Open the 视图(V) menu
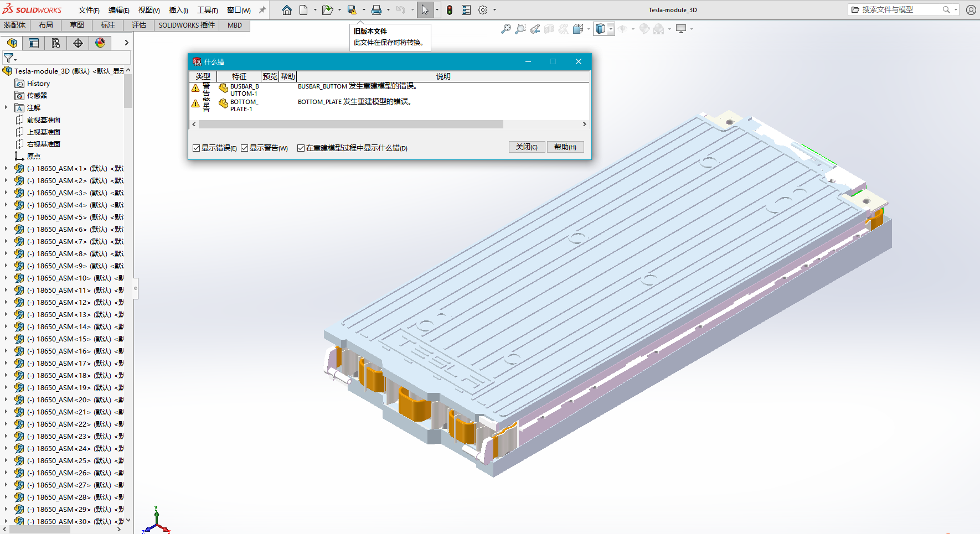 tap(149, 10)
